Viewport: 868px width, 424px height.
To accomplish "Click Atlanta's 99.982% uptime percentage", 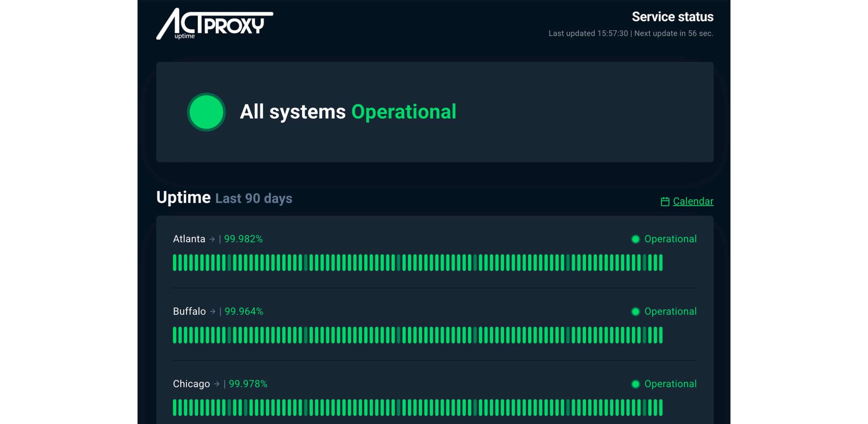I will click(x=243, y=239).
